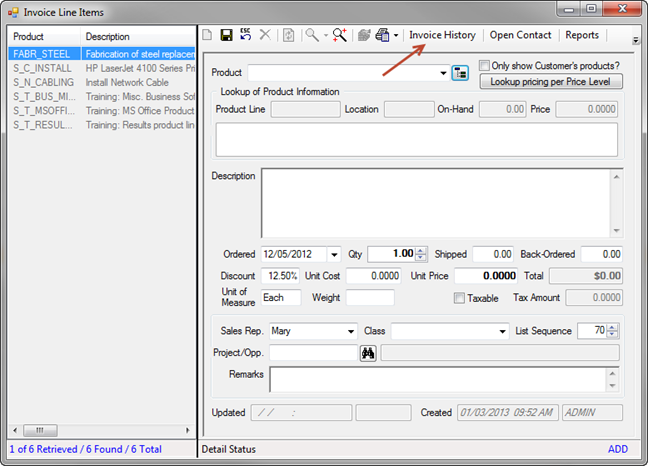Image resolution: width=648 pixels, height=466 pixels.
Task: Click the magnifier search icon
Action: [x=312, y=35]
